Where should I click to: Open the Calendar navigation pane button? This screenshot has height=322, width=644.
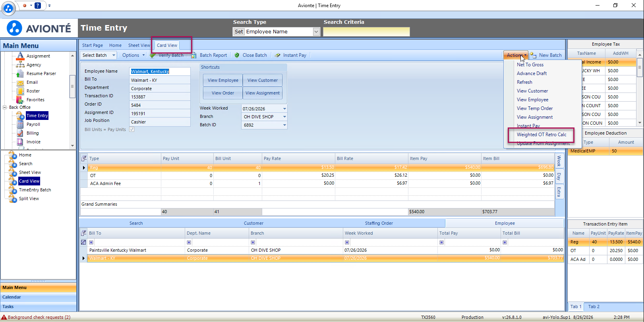click(x=39, y=297)
